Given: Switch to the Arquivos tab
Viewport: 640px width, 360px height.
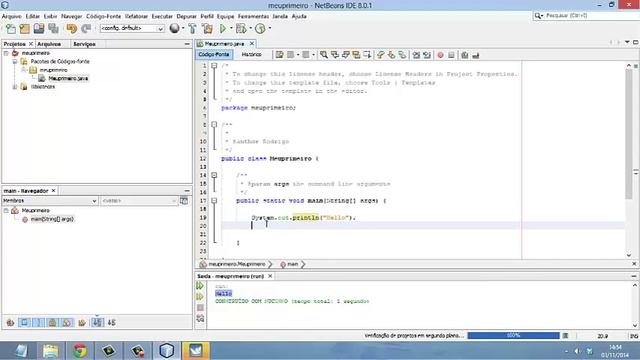Looking at the screenshot, I should click(49, 44).
